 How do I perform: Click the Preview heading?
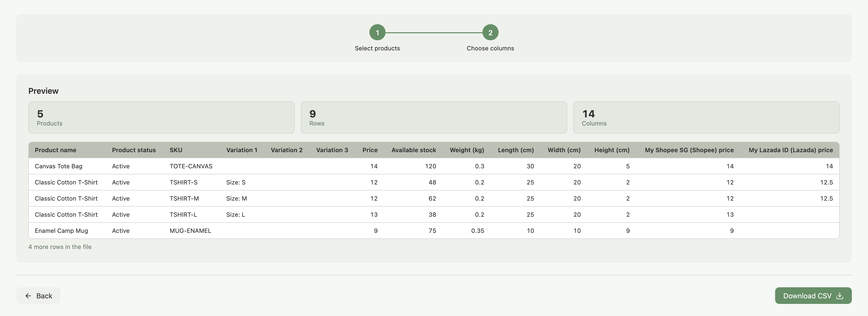pos(43,91)
